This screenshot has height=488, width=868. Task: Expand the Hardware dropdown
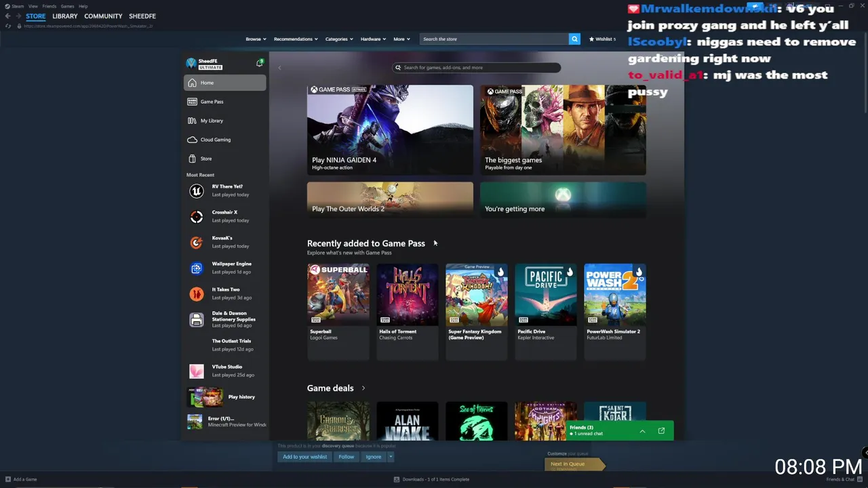pos(373,39)
